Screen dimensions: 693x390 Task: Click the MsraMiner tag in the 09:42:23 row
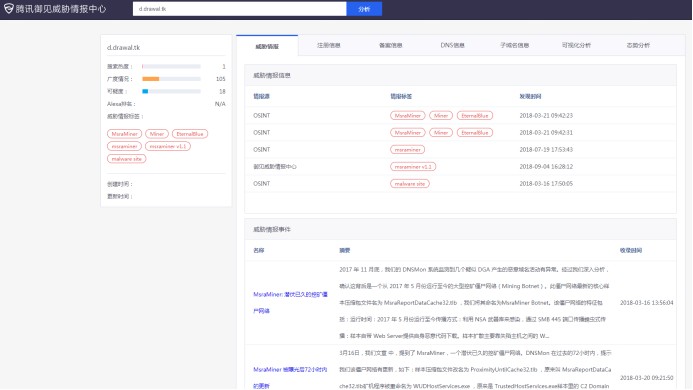[407, 115]
